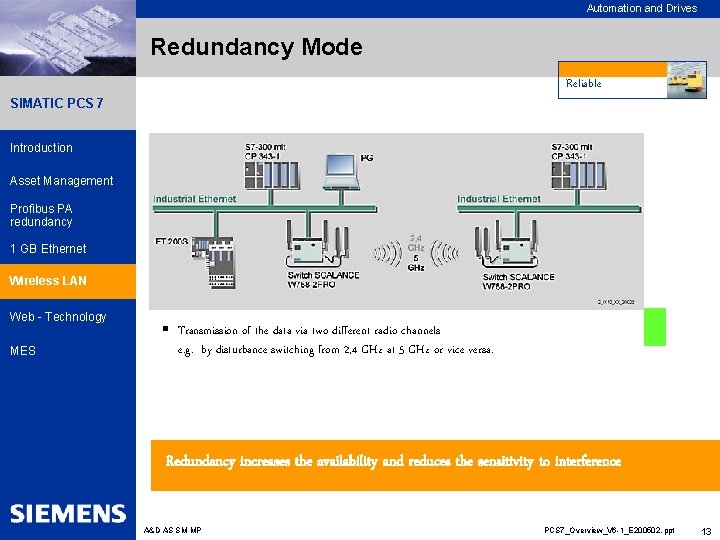This screenshot has height=540, width=720.
Task: Click the Automation and Drives header text
Action: [x=642, y=8]
